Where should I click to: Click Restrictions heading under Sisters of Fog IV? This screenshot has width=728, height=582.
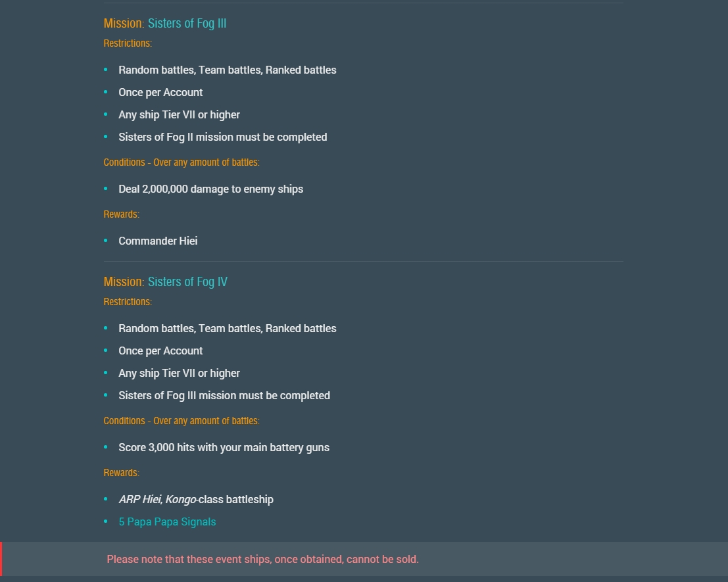[x=128, y=302]
